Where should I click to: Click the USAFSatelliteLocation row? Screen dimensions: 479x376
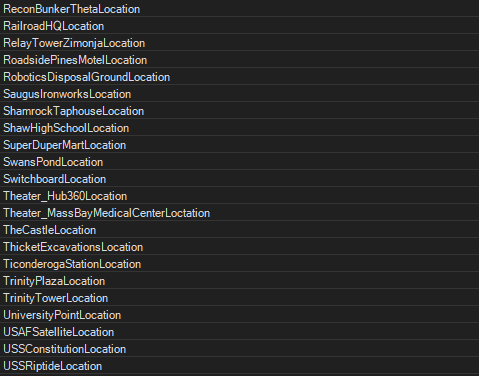(239, 332)
